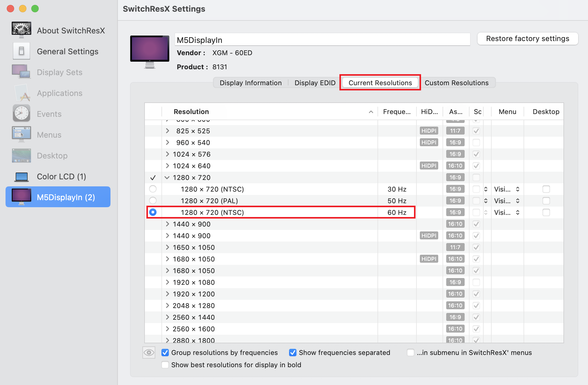Click the eye preview icon below the table
The image size is (588, 385).
149,353
